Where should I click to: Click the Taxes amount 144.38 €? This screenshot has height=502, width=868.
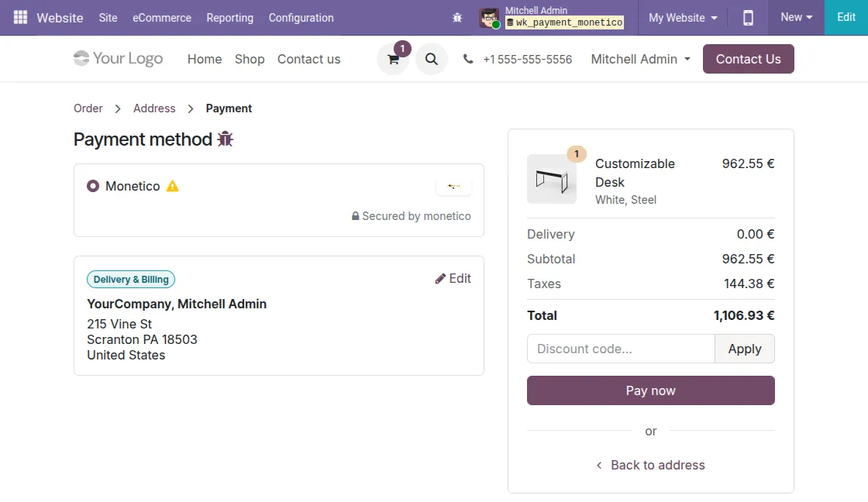[x=749, y=284]
